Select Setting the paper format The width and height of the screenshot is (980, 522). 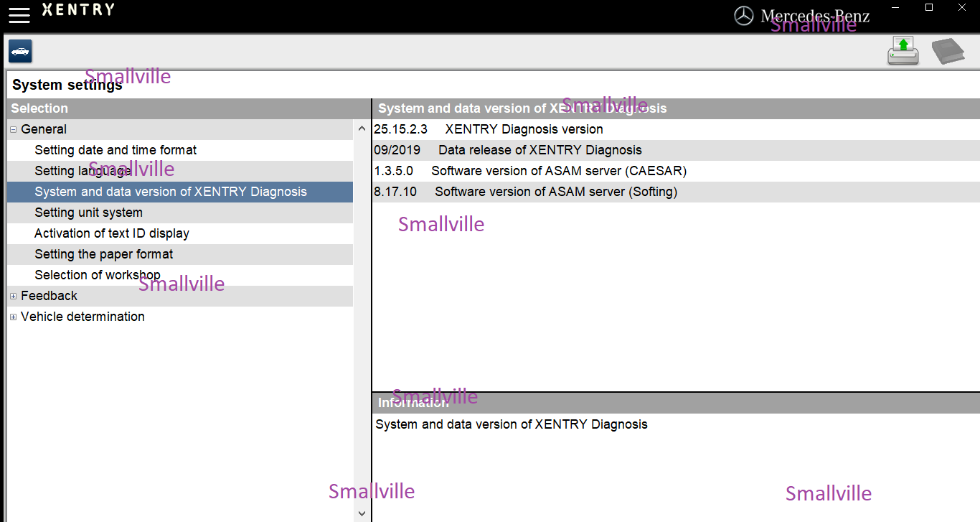(180, 254)
